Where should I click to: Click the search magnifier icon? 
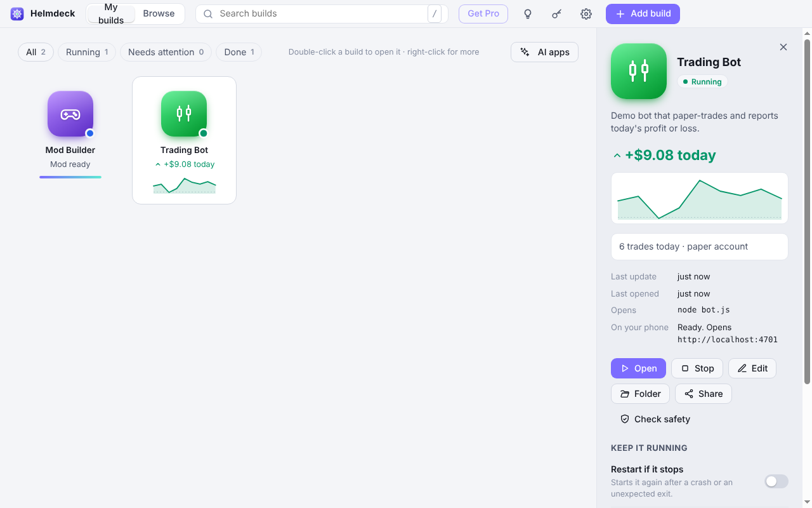[x=208, y=14]
